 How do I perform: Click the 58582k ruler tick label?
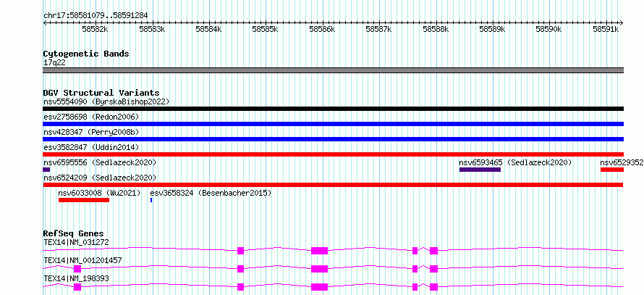95,30
